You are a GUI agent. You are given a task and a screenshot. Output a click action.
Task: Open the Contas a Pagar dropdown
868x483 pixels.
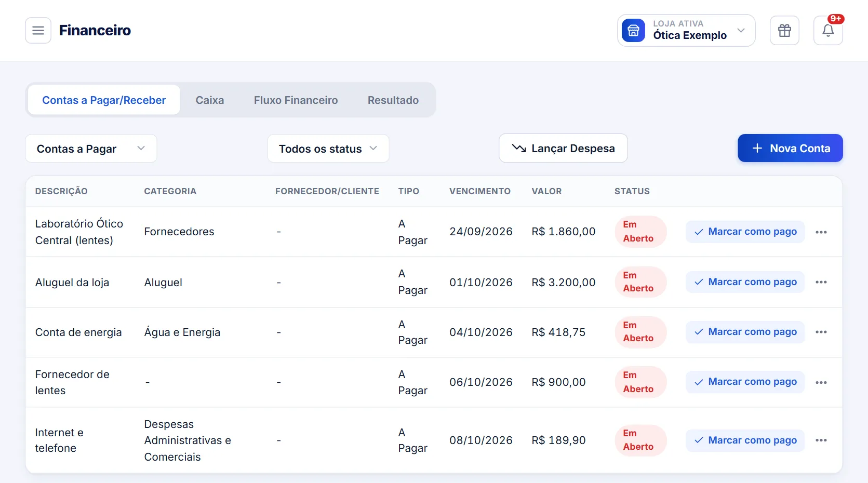coord(91,149)
